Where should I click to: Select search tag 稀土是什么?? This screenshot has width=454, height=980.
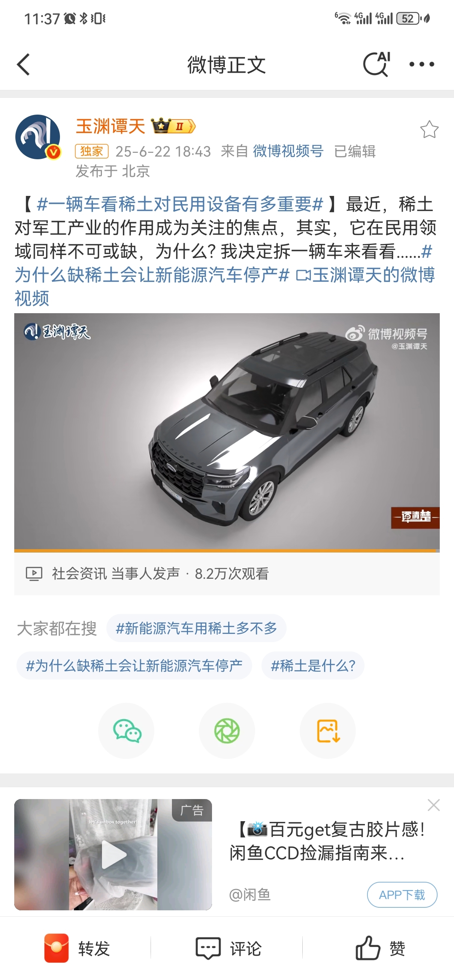click(313, 665)
